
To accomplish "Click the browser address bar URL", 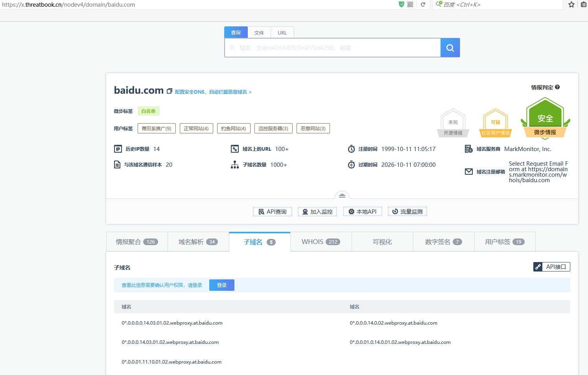I will pos(68,5).
